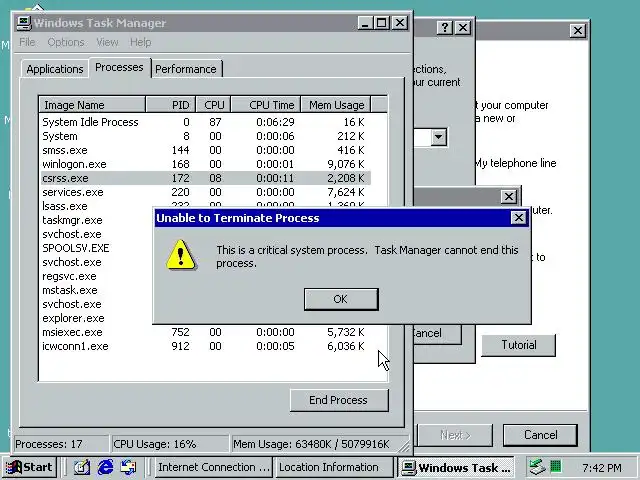Sort by the CPU column header
This screenshot has width=640, height=480.
pos(213,105)
